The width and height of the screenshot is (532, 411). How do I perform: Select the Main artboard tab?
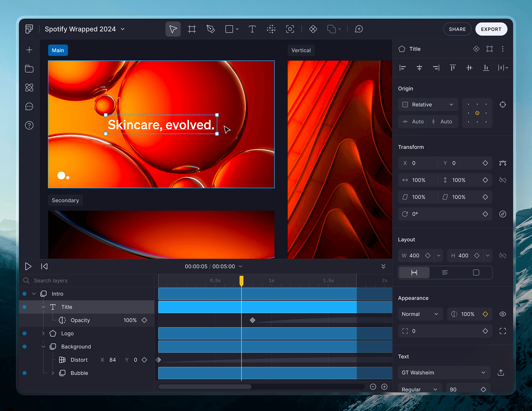coord(58,50)
